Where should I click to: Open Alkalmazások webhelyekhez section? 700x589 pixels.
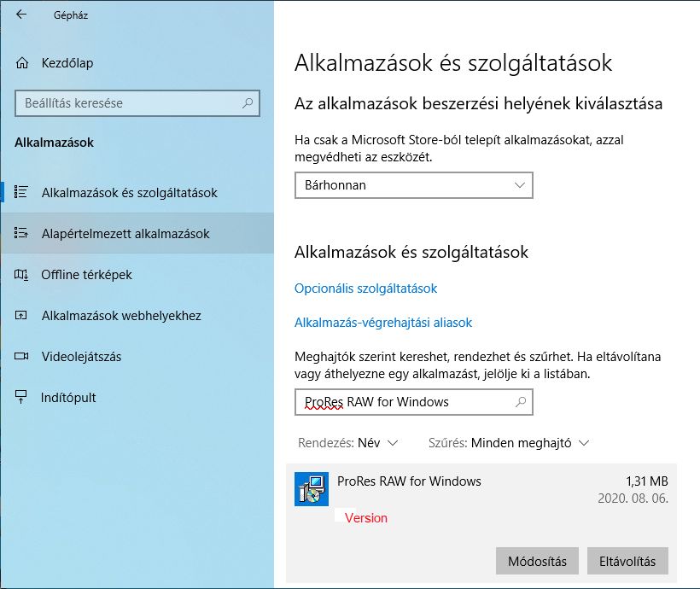(x=121, y=316)
